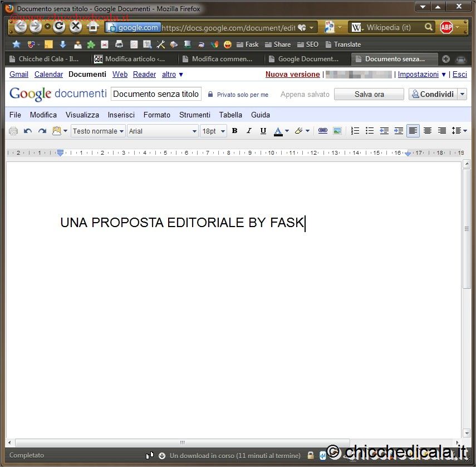Open the text color picker
Image resolution: width=476 pixels, height=467 pixels.
281,131
